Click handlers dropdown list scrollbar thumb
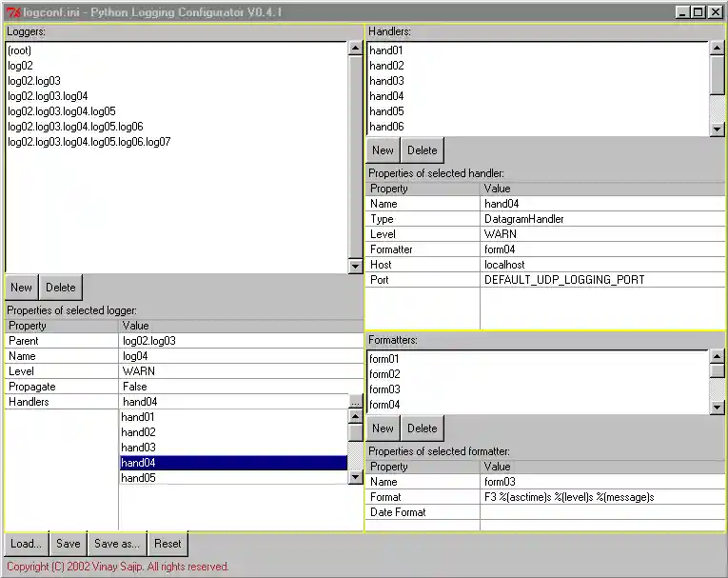Image resolution: width=728 pixels, height=578 pixels. tap(355, 432)
